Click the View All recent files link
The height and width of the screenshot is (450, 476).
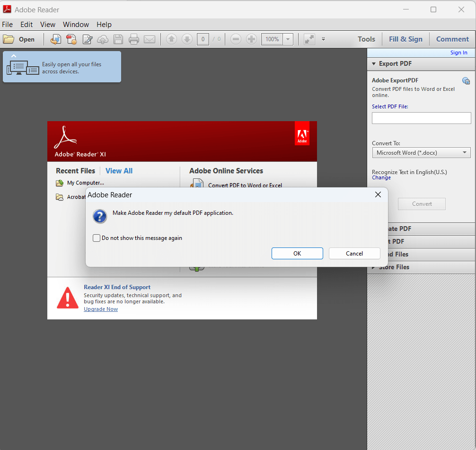pos(119,171)
